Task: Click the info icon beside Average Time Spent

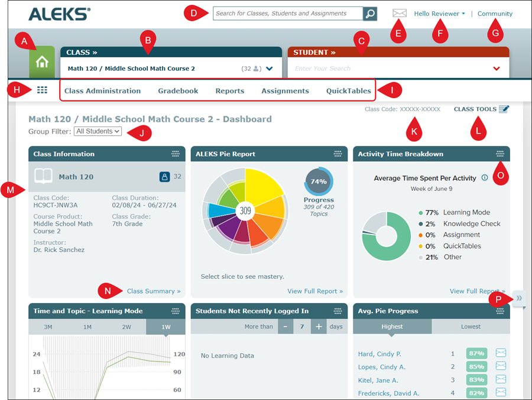Action: point(485,178)
